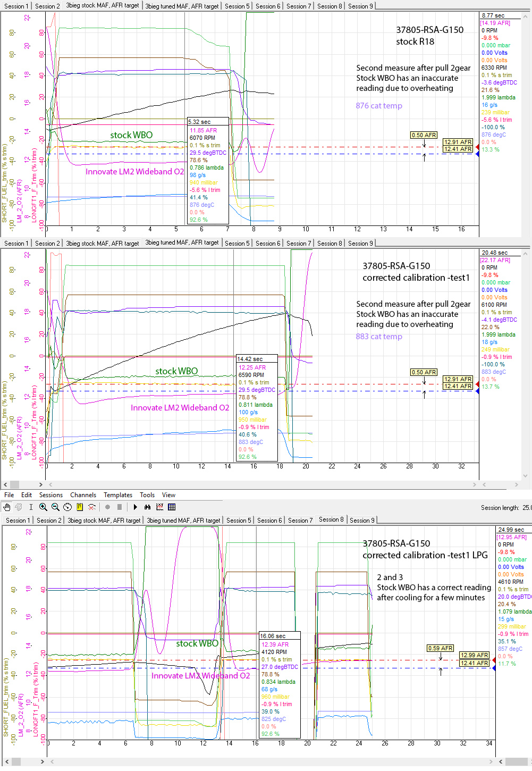Click the zoom in magnifier icon
The image size is (532, 771).
43,507
